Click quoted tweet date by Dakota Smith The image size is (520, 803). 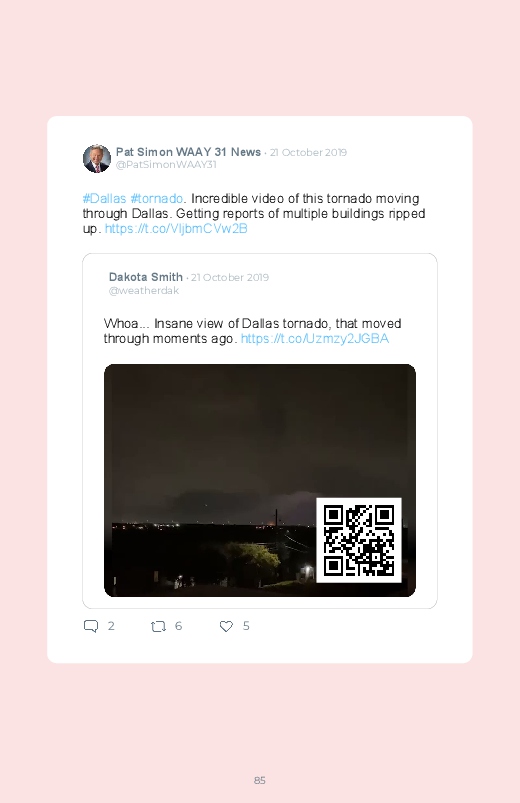[230, 277]
